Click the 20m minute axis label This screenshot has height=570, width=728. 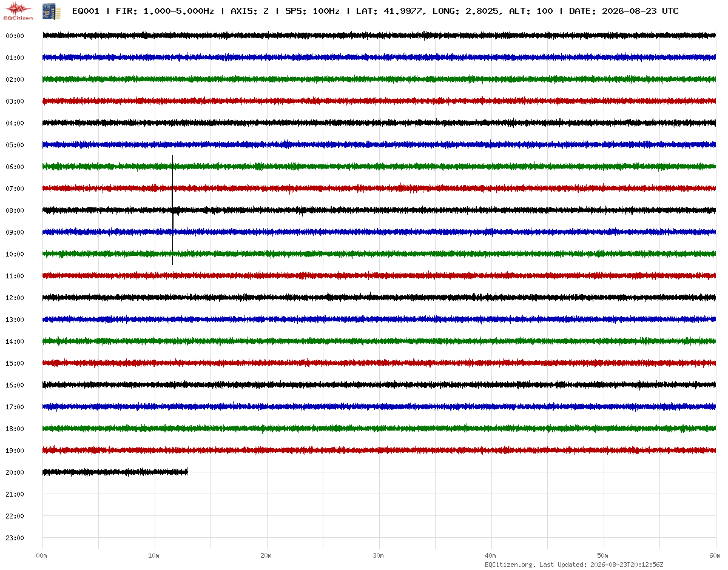pos(266,555)
